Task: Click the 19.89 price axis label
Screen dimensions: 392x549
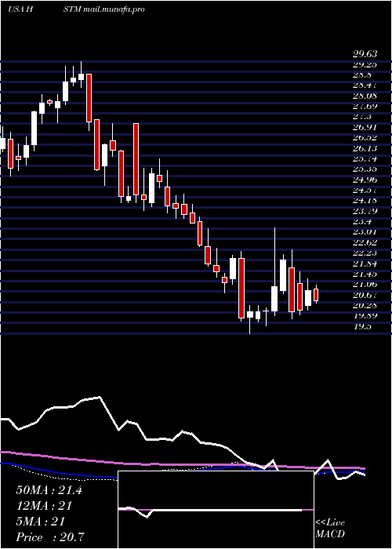Action: [x=365, y=316]
